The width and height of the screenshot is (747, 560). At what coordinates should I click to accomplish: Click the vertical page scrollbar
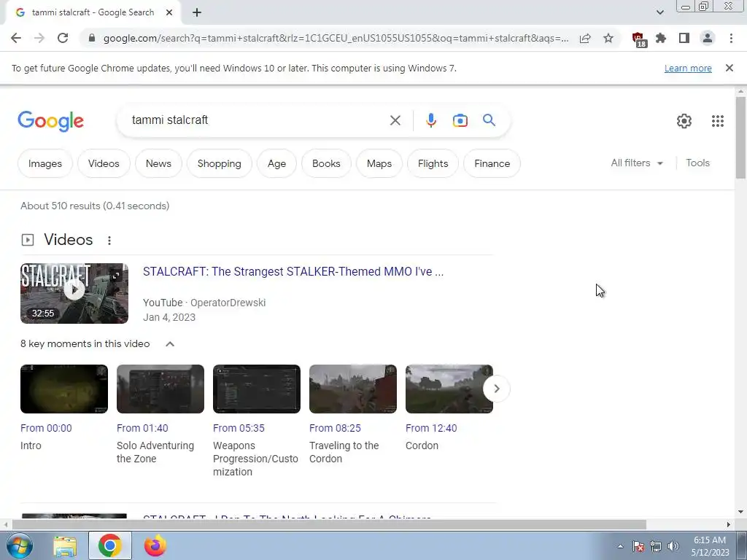click(x=740, y=138)
